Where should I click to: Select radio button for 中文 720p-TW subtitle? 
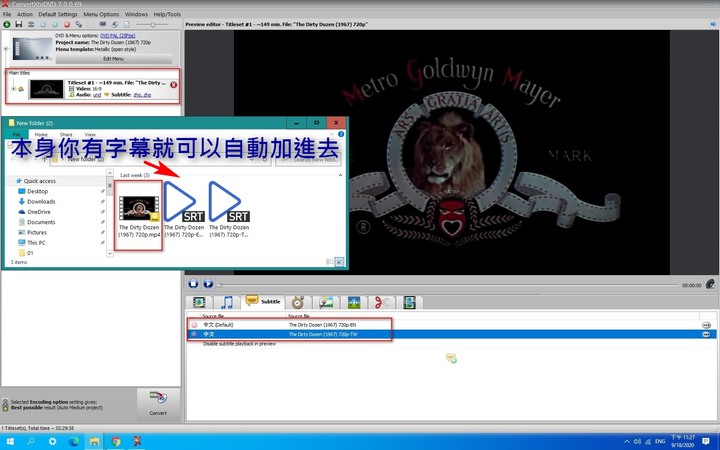pos(194,334)
